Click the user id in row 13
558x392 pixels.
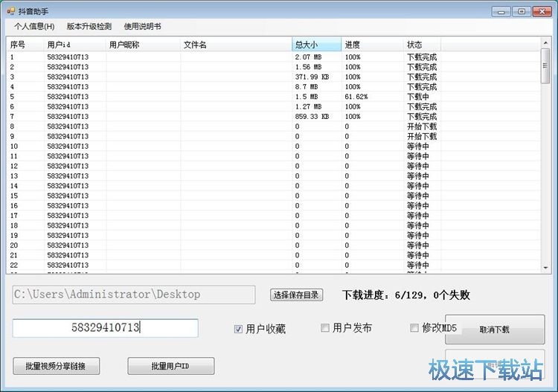pos(68,176)
